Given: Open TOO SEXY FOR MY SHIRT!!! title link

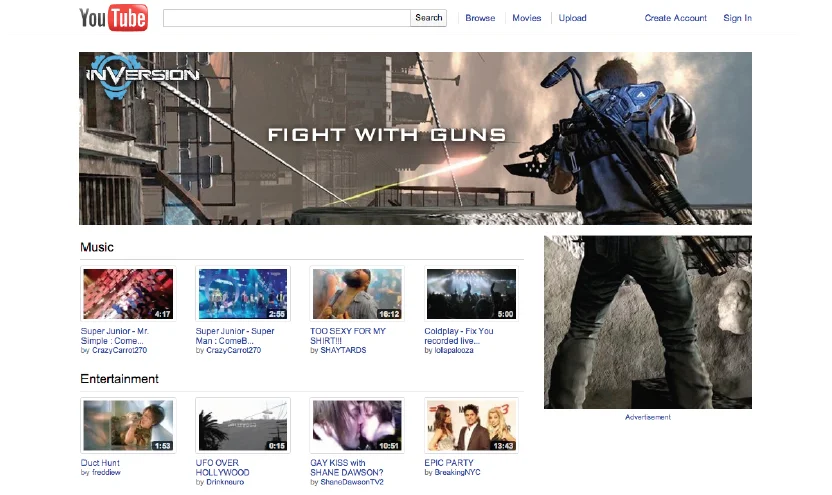Looking at the screenshot, I should (x=348, y=336).
